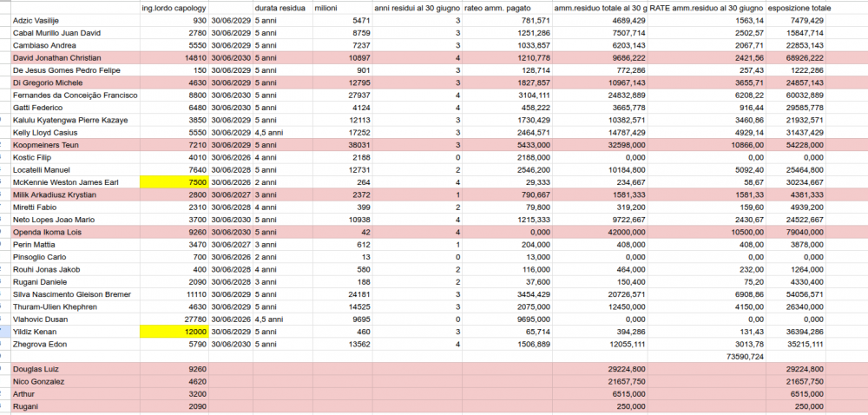The image size is (868, 415).
Task: Select Koopmeiners' milioni value 38031
Action: (x=343, y=145)
